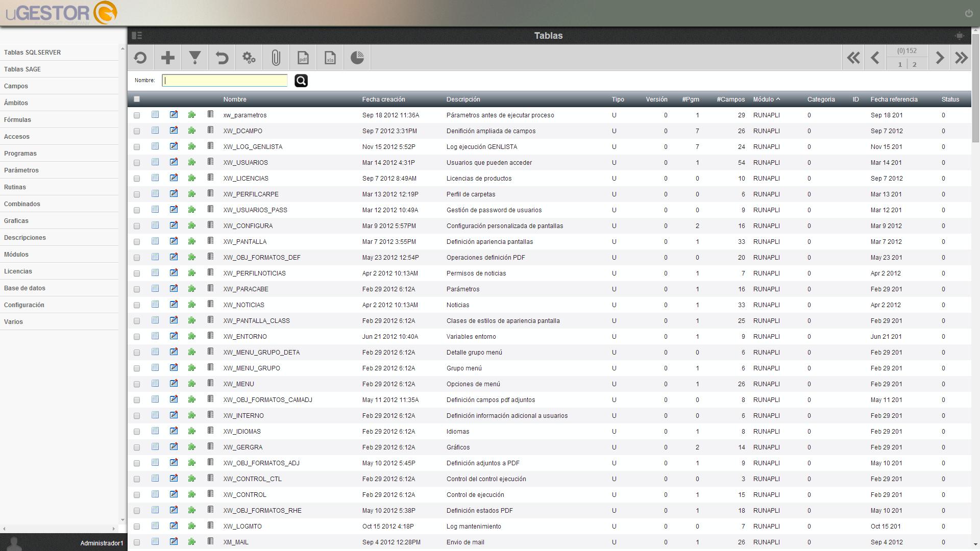The width and height of the screenshot is (980, 551).
Task: Select Programas from the left menu
Action: [x=20, y=154]
